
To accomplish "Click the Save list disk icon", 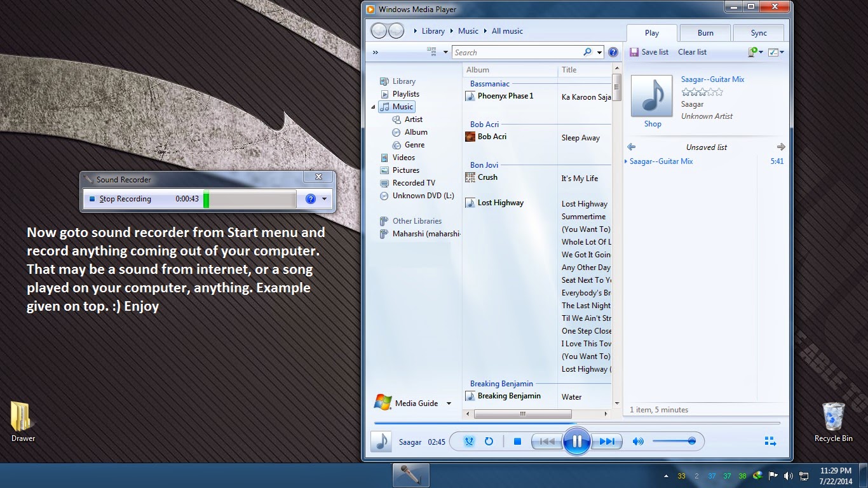I will coord(634,52).
